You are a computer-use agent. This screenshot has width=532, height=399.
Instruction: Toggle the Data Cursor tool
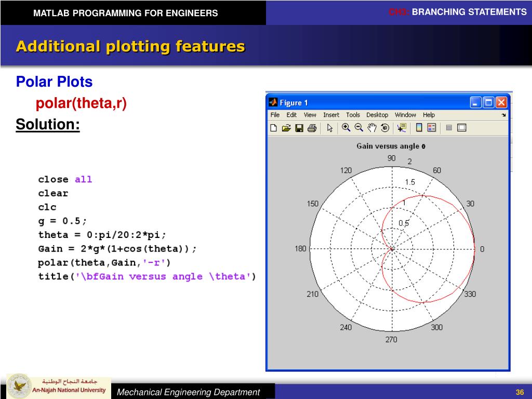[x=401, y=128]
